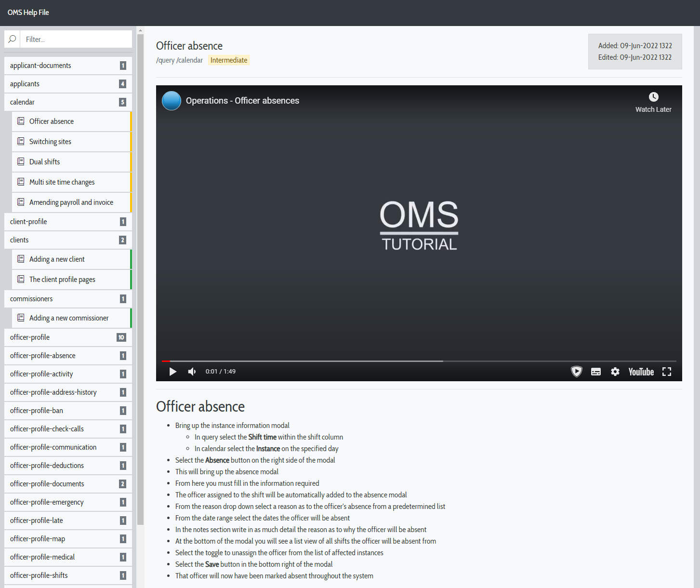
Task: Click document icon beside Amending payroll and invoice
Action: (21, 202)
